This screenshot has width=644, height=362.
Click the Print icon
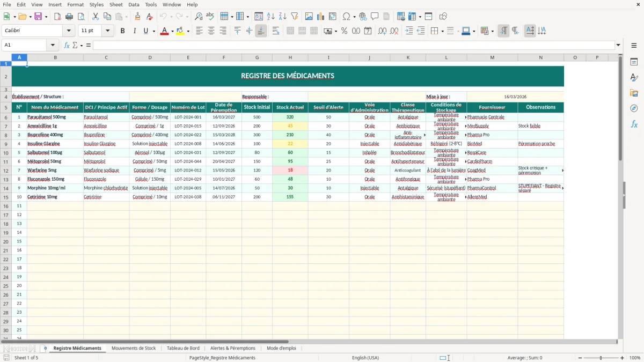tap(69, 17)
